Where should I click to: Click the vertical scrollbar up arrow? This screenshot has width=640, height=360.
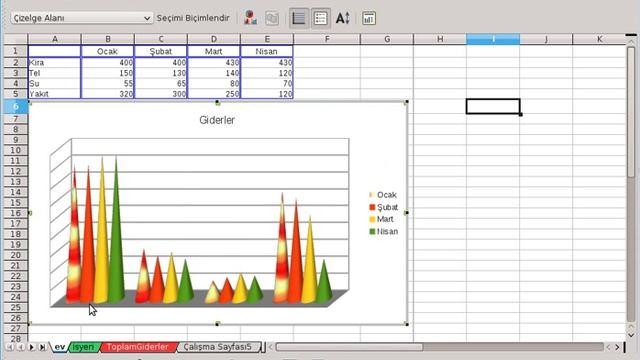tap(631, 41)
